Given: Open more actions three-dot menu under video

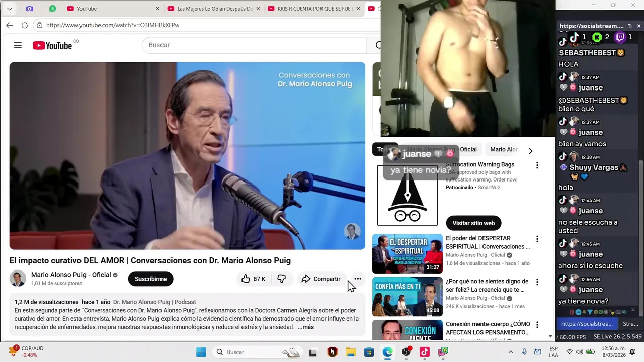Looking at the screenshot, I should pos(358,279).
